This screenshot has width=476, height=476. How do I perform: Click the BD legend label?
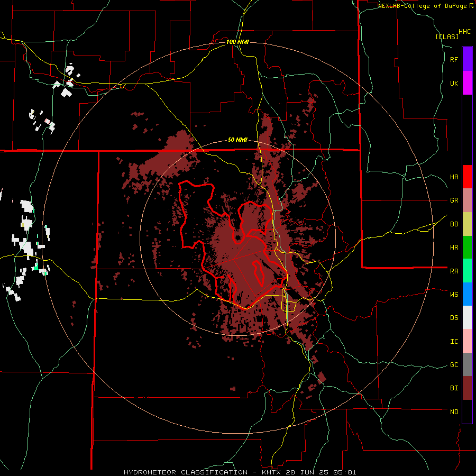click(454, 224)
